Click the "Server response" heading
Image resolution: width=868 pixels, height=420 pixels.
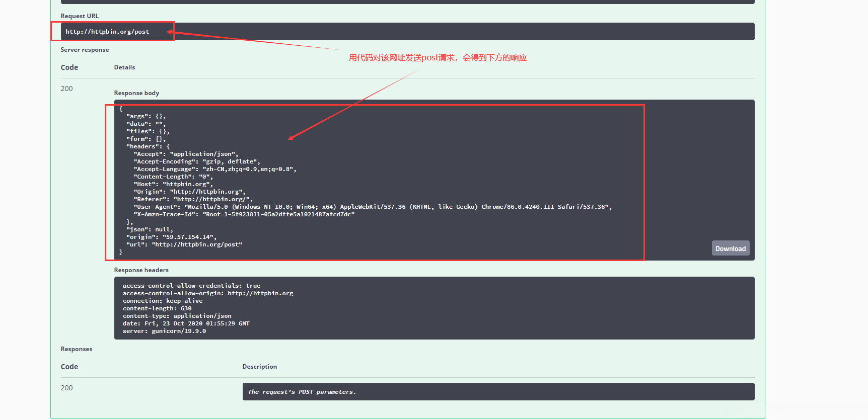coord(85,50)
